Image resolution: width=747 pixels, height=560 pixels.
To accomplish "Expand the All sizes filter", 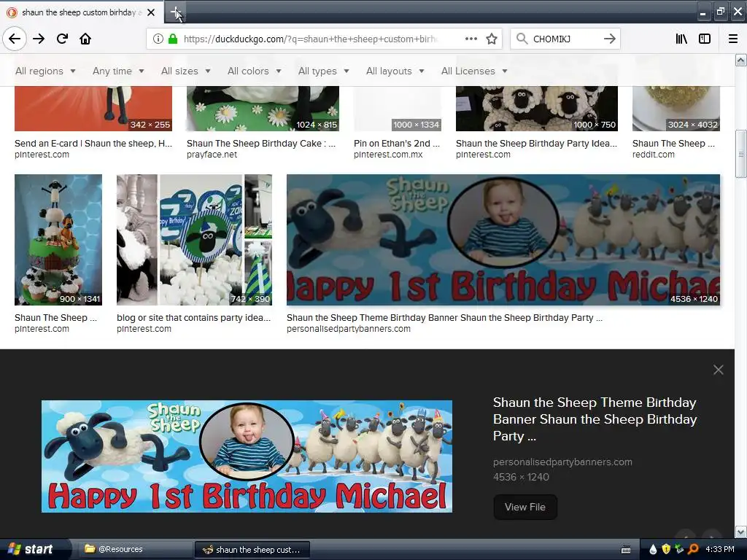I will tap(186, 71).
